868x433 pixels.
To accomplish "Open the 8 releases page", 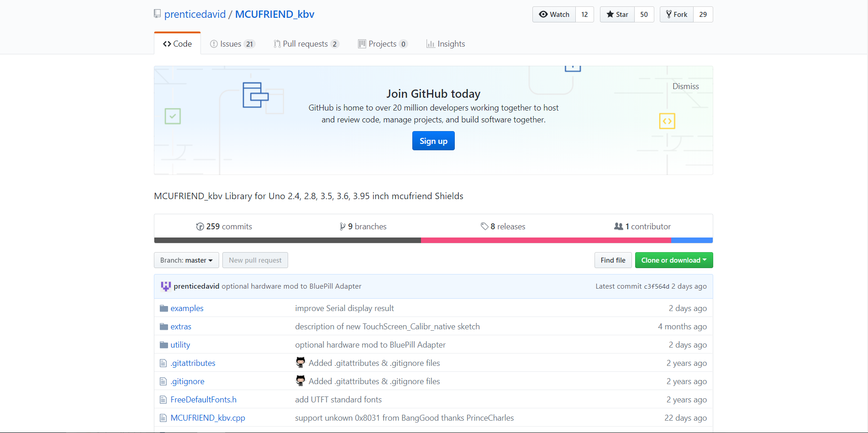I will coord(503,227).
